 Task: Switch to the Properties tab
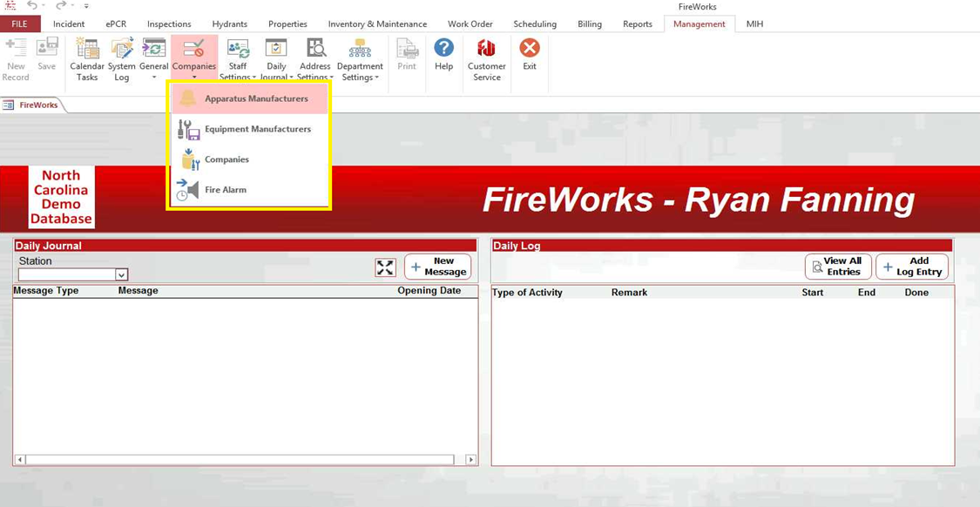pos(287,24)
